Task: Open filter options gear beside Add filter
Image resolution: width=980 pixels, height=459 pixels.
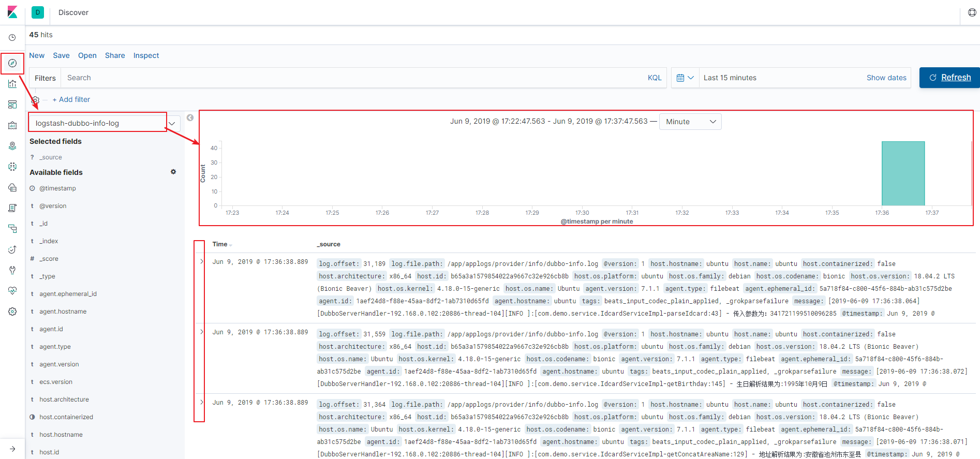Action: coord(35,99)
